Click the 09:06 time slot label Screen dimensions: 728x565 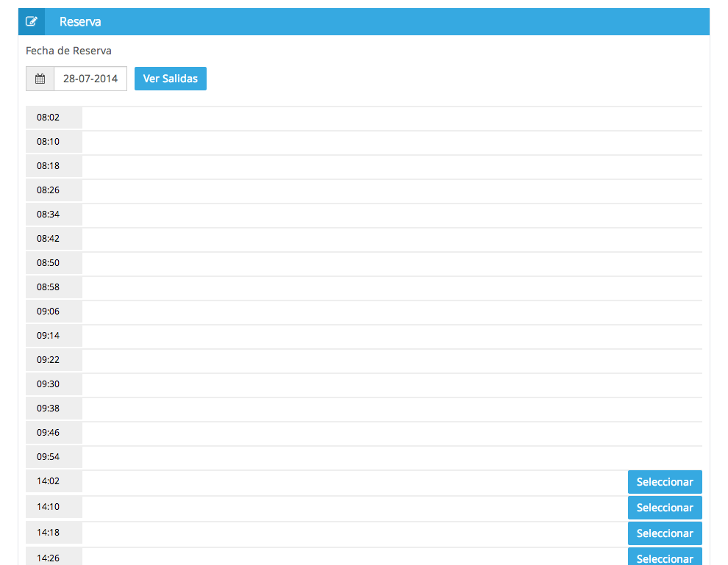tap(49, 312)
